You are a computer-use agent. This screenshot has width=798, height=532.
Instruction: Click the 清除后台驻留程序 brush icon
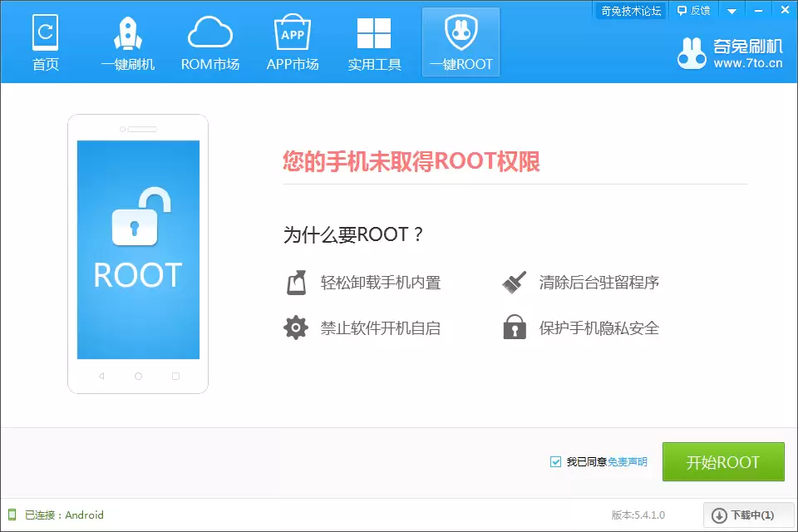click(x=514, y=282)
